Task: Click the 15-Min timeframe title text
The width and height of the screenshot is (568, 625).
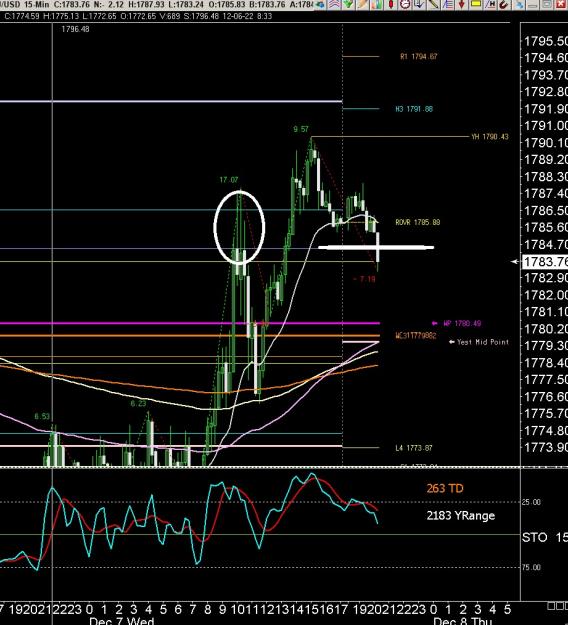Action: coord(36,5)
